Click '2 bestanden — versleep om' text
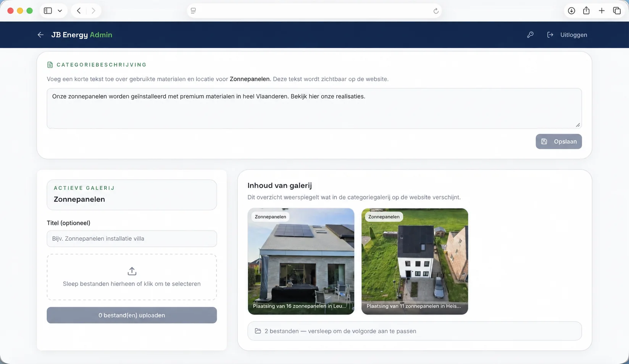 340,331
